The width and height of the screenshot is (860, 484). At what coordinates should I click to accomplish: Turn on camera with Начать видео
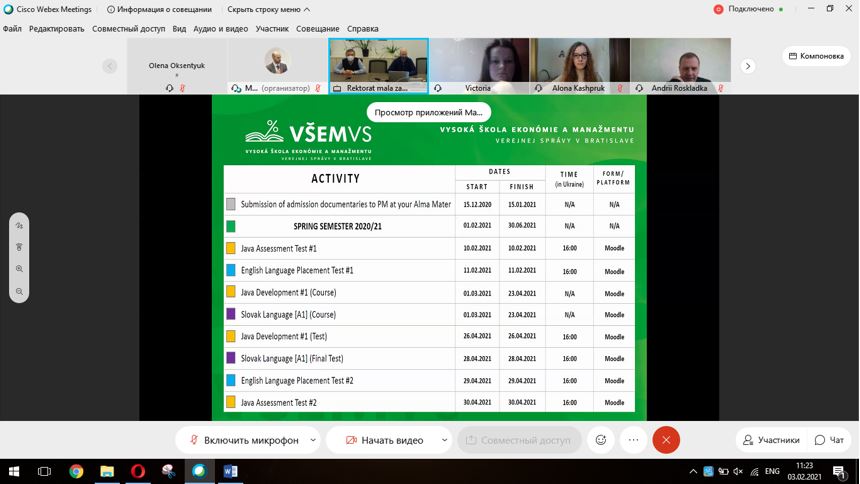click(x=381, y=440)
